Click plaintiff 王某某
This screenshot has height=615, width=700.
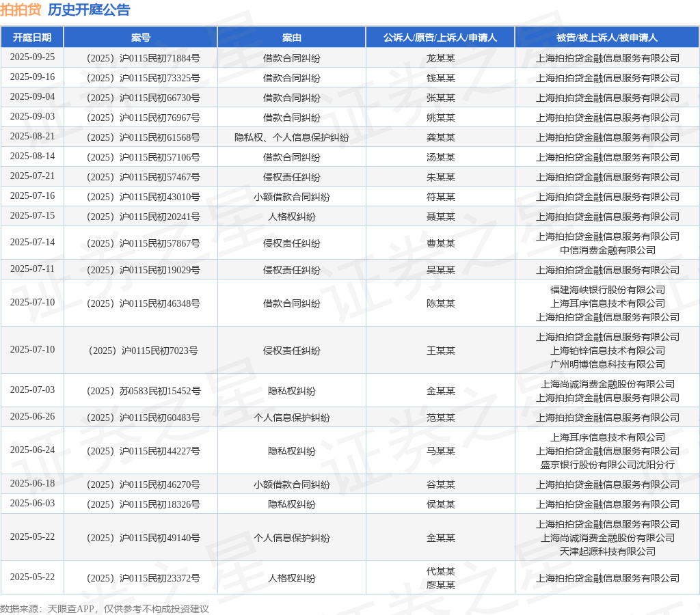tap(441, 351)
